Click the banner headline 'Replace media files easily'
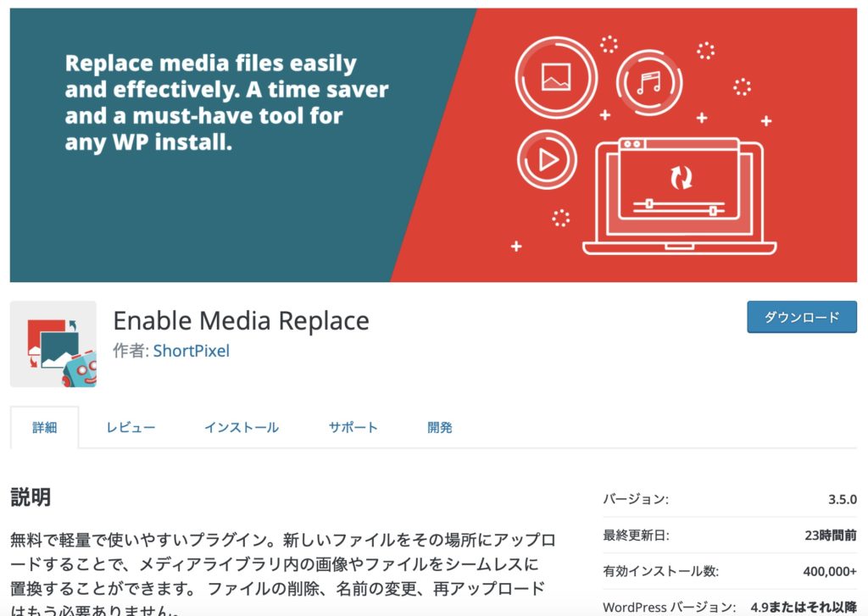Viewport: 868px width, 616px height. (211, 64)
